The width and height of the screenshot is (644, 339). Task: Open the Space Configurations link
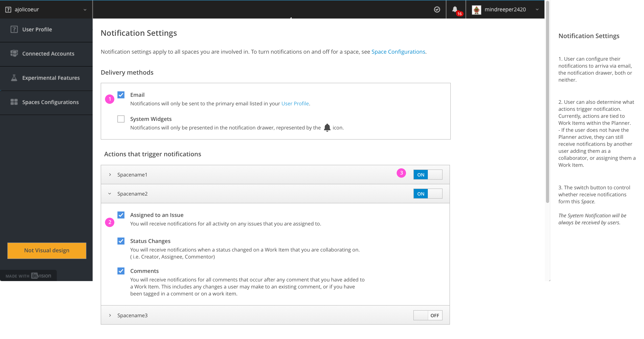(398, 52)
